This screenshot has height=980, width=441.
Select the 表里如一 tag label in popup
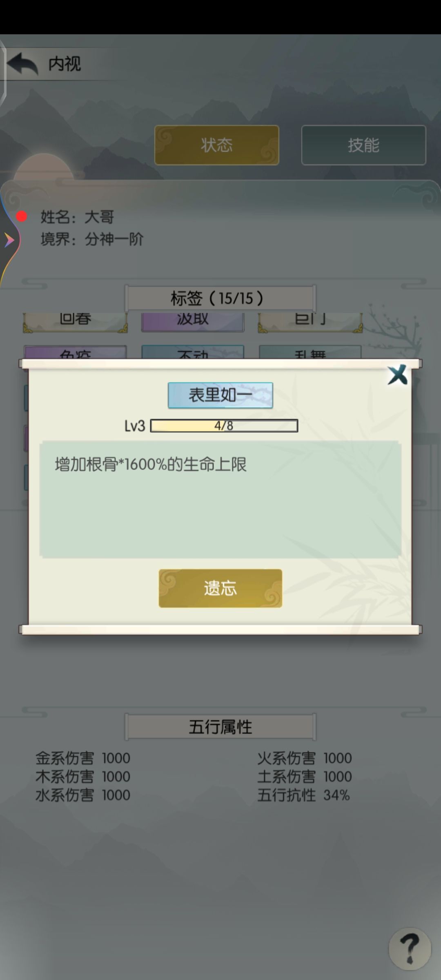220,395
